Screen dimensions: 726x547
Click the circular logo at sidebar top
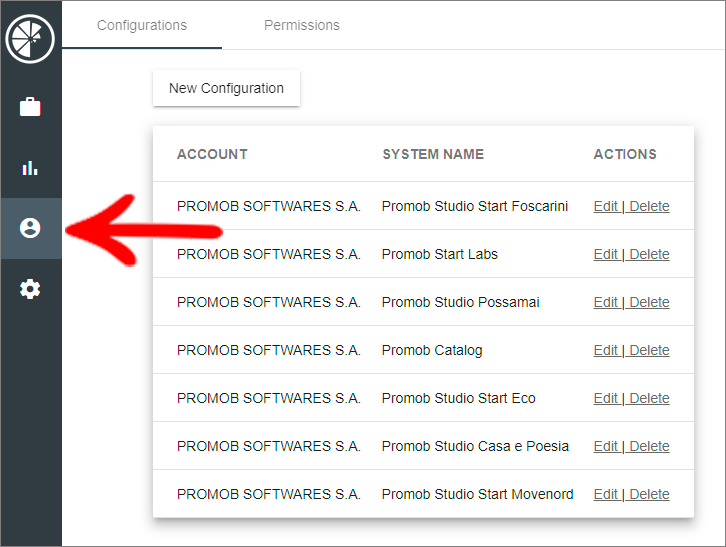[30, 38]
